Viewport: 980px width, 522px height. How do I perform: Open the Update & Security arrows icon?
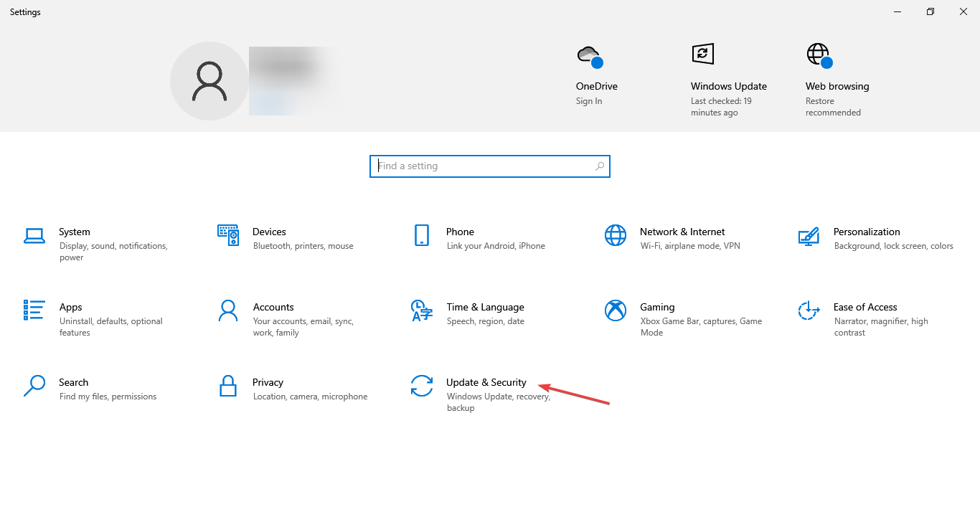pos(422,386)
